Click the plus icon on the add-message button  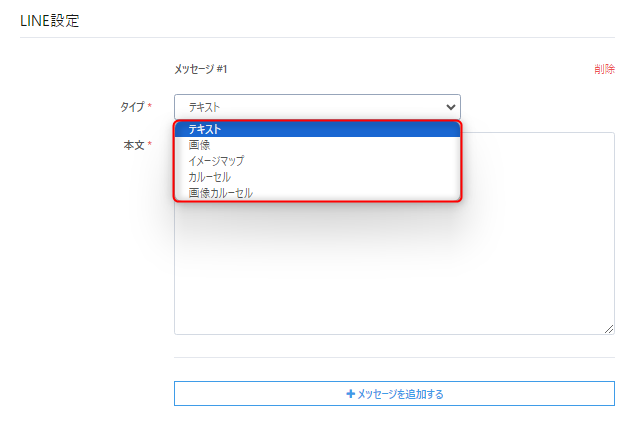(x=350, y=394)
